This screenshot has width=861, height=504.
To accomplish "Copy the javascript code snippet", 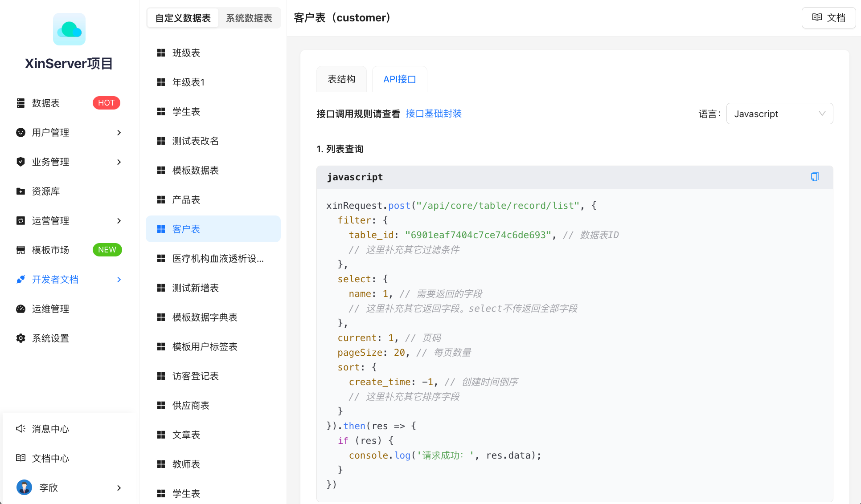I will 815,176.
